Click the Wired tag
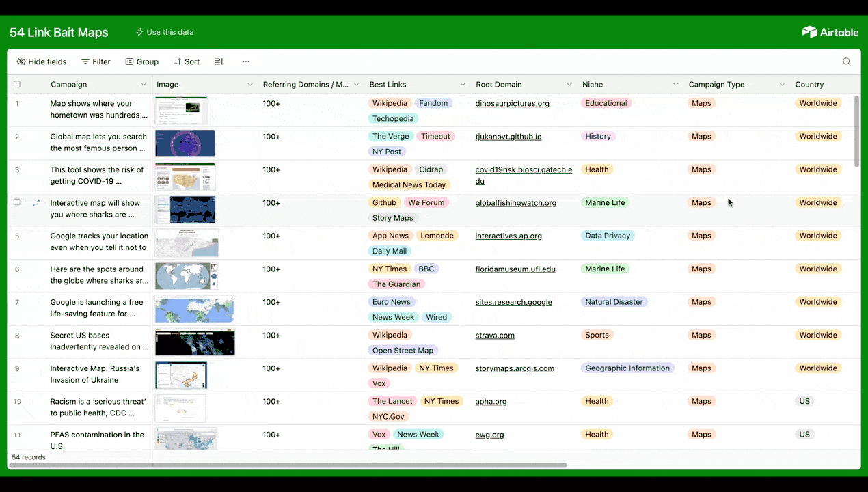The image size is (868, 492). coord(436,318)
